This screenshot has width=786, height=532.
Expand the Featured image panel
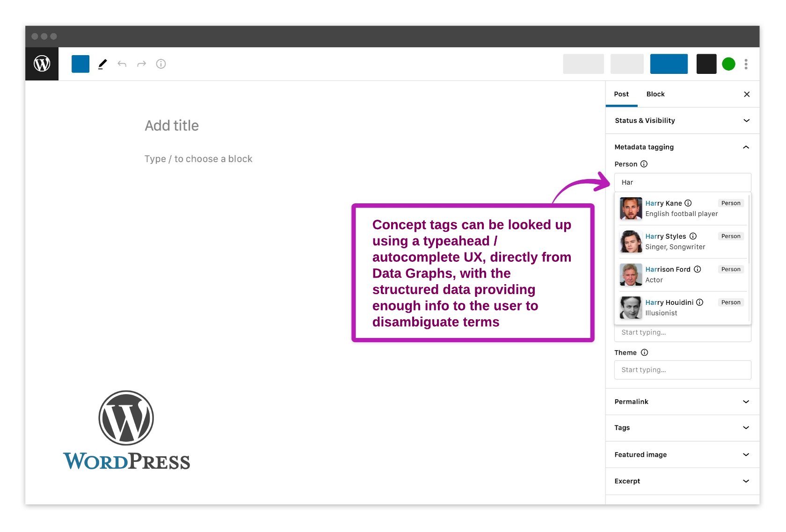pyautogui.click(x=746, y=454)
